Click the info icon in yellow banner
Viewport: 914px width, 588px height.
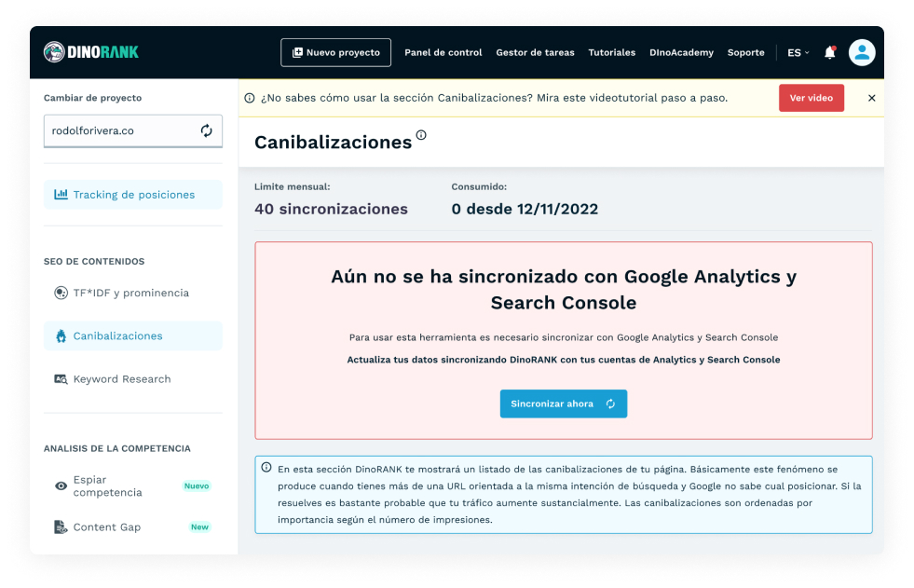(x=250, y=98)
